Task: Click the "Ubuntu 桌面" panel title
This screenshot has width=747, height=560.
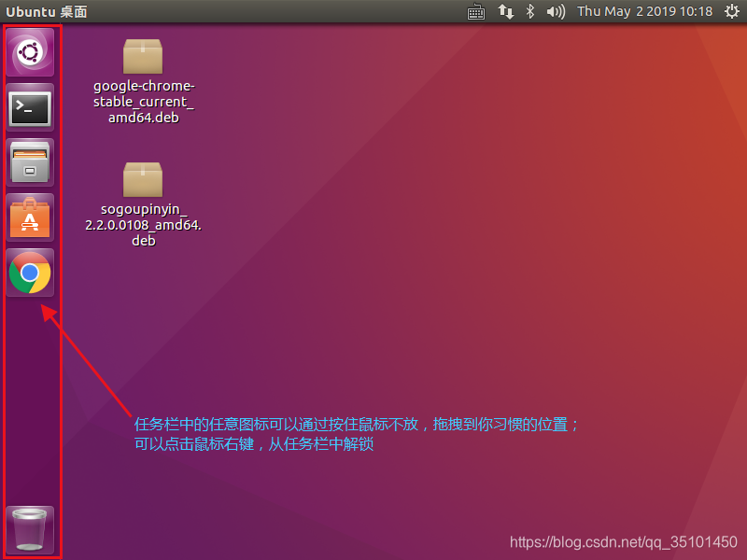Action: (x=46, y=11)
